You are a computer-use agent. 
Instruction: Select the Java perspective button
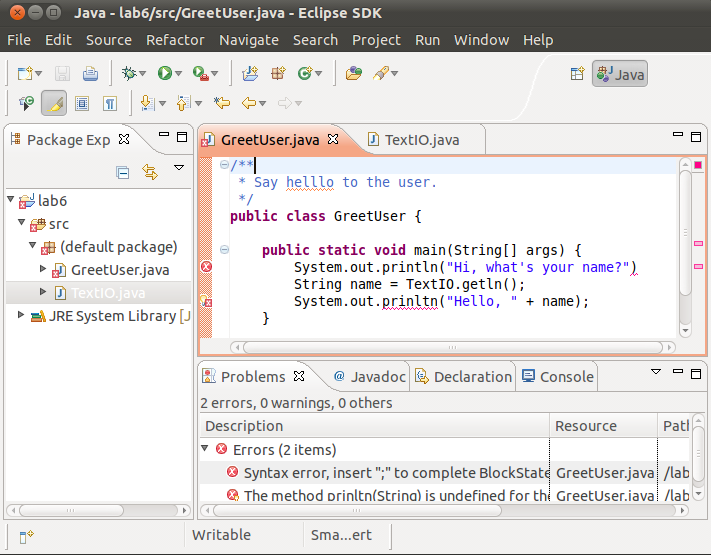click(x=620, y=74)
